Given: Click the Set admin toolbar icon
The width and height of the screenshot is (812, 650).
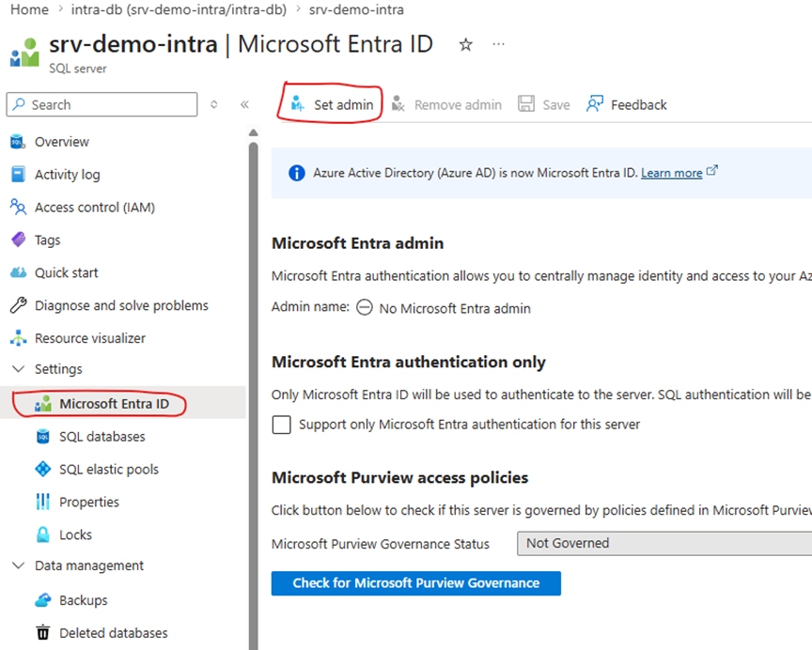Looking at the screenshot, I should [x=298, y=104].
